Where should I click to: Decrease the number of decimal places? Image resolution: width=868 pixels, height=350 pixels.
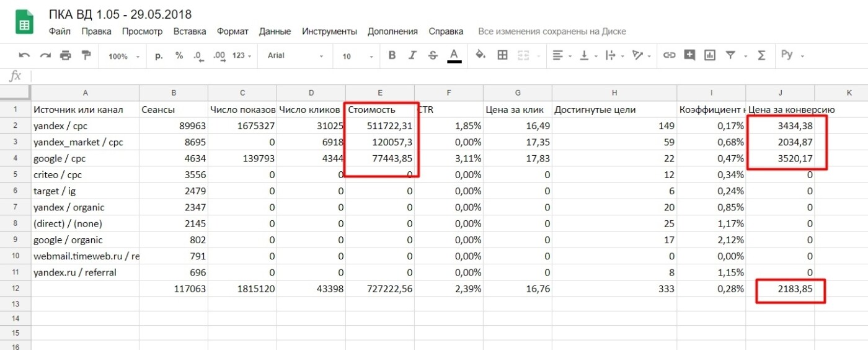198,55
